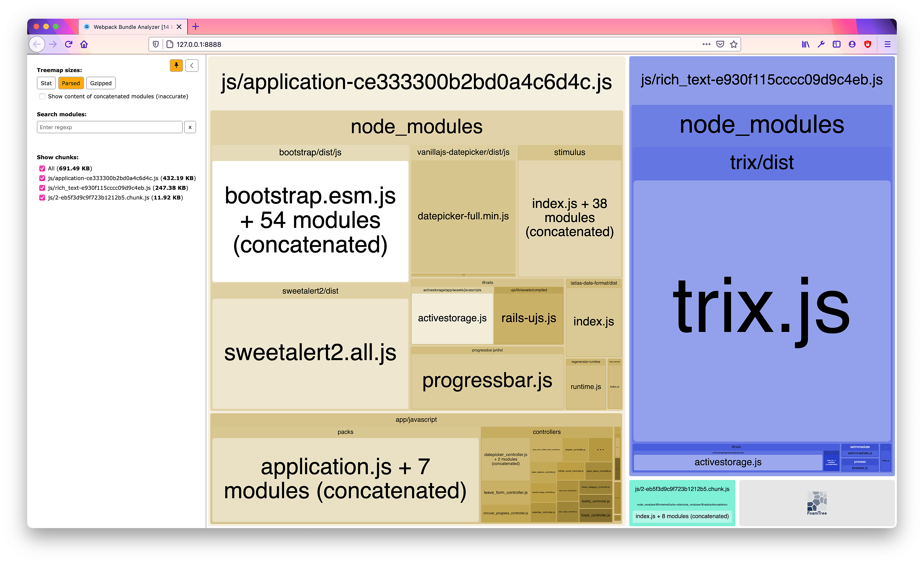Click datepicker_controller.js block

pyautogui.click(x=505, y=459)
